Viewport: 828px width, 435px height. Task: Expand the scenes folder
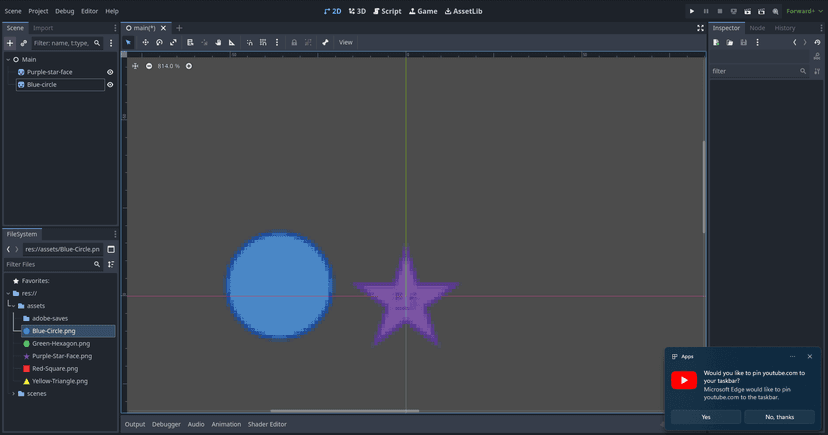(x=13, y=394)
